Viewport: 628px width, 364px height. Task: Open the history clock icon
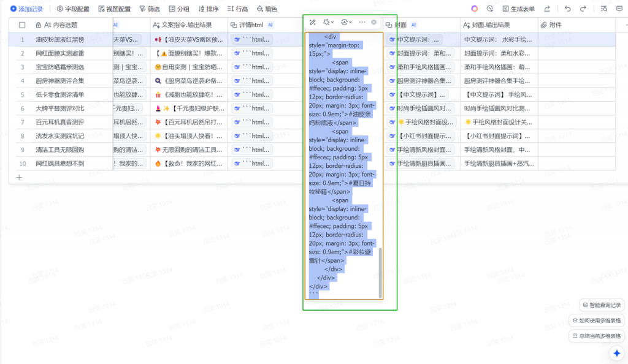point(490,9)
